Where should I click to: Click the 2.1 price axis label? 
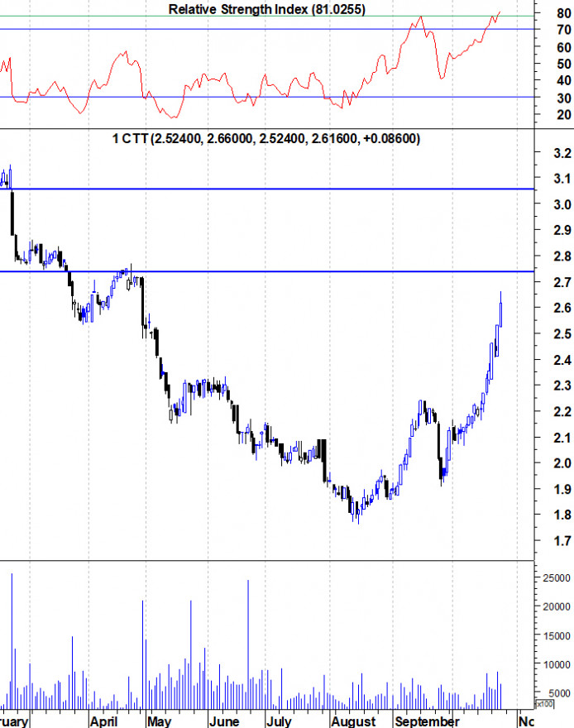562,438
